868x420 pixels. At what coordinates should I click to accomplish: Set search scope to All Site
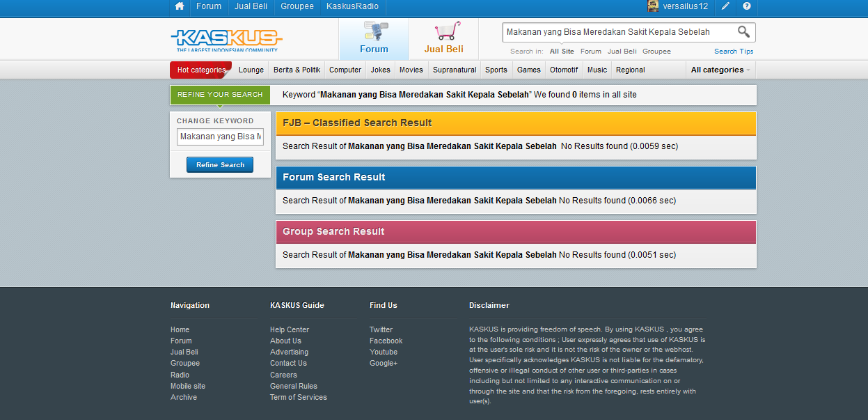[562, 52]
